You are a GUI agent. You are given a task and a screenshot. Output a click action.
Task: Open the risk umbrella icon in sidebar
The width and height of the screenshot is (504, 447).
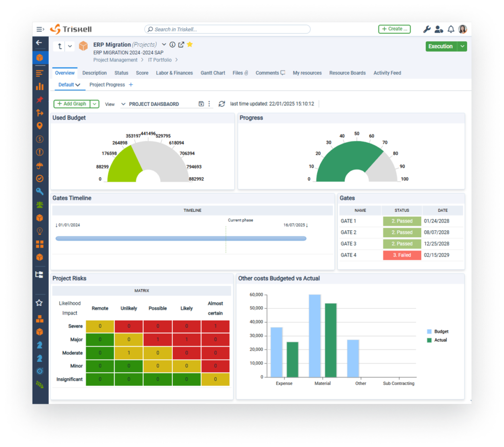click(x=40, y=165)
